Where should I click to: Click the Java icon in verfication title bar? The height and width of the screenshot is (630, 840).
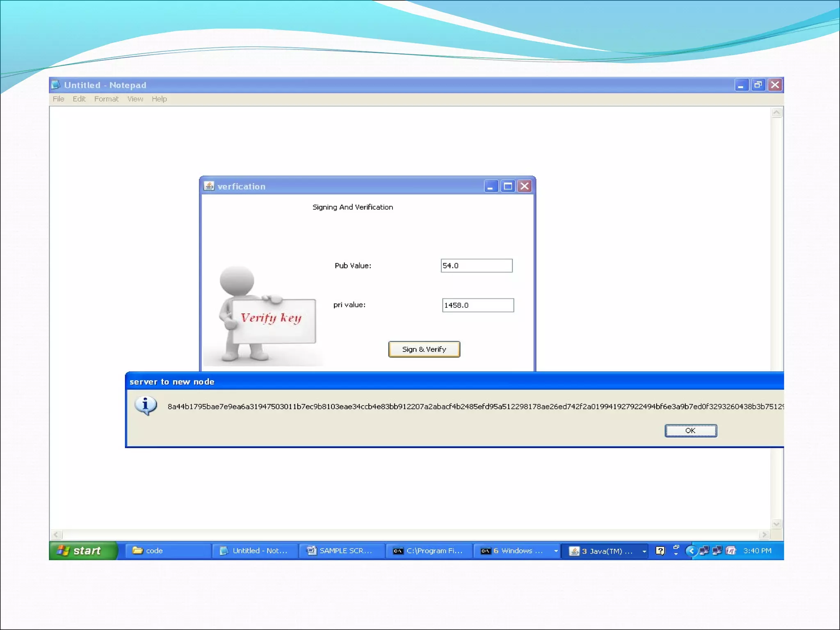209,186
